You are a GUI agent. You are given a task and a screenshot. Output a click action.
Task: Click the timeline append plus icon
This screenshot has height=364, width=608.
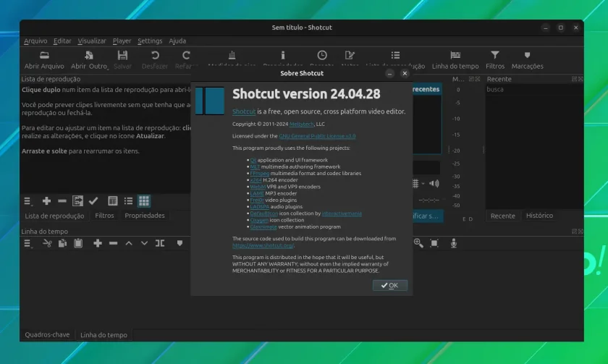click(x=98, y=243)
